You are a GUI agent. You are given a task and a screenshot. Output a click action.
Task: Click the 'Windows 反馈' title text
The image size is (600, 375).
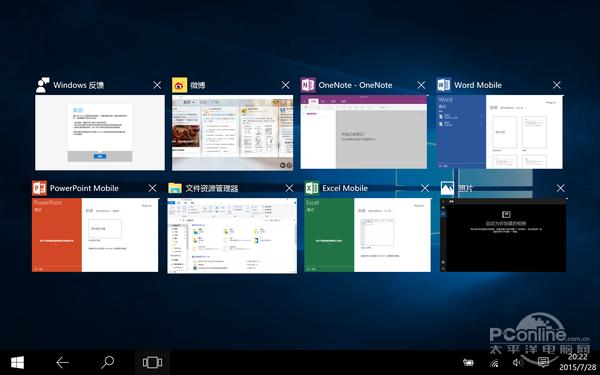pyautogui.click(x=78, y=85)
